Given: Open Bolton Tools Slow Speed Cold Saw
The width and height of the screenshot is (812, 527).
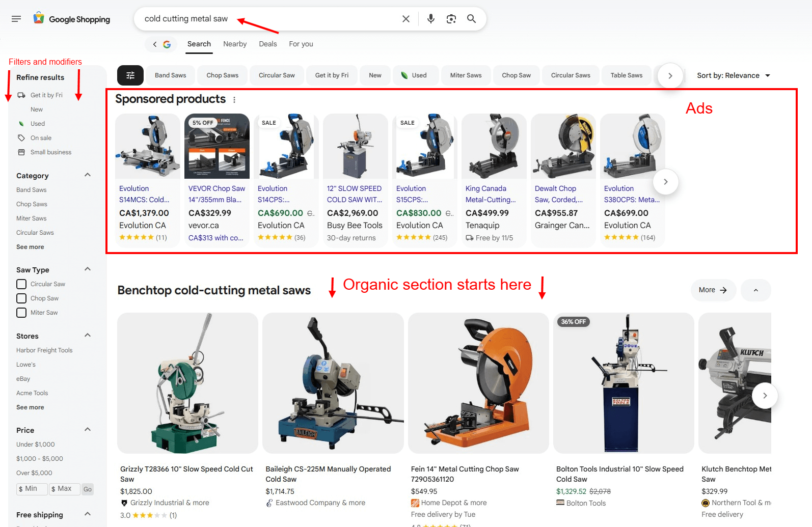Looking at the screenshot, I should pos(620,474).
